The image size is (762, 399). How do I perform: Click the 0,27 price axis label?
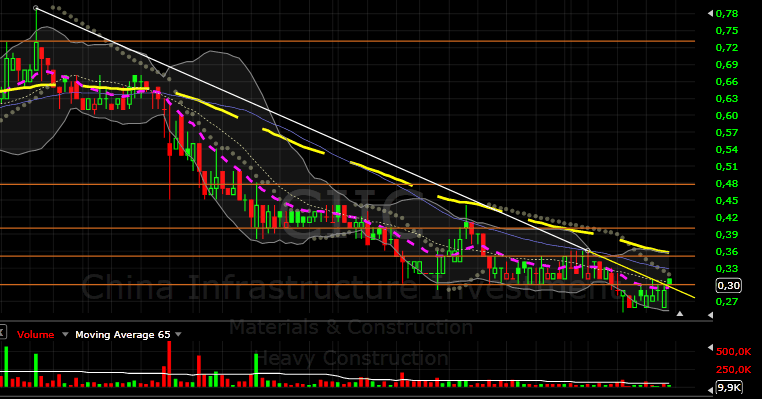[x=727, y=301]
